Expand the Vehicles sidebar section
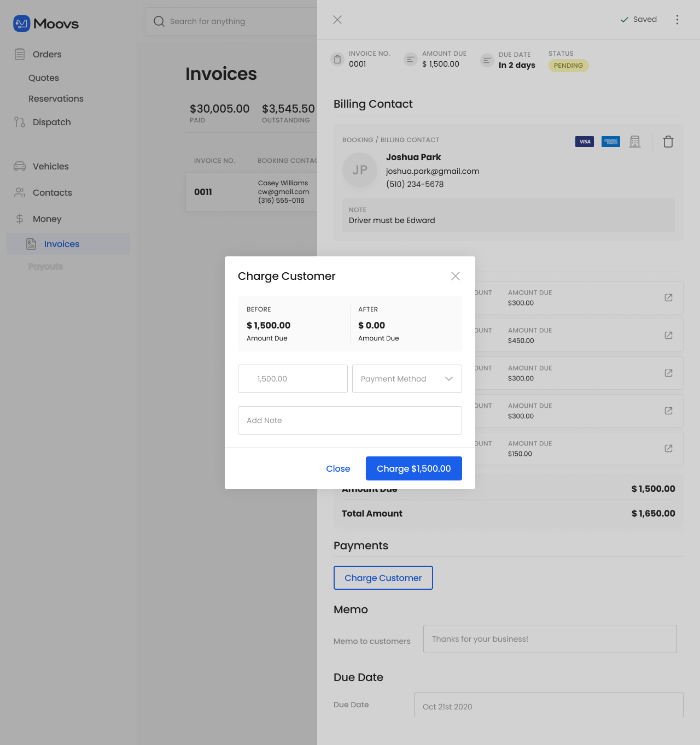The image size is (700, 745). [x=50, y=166]
